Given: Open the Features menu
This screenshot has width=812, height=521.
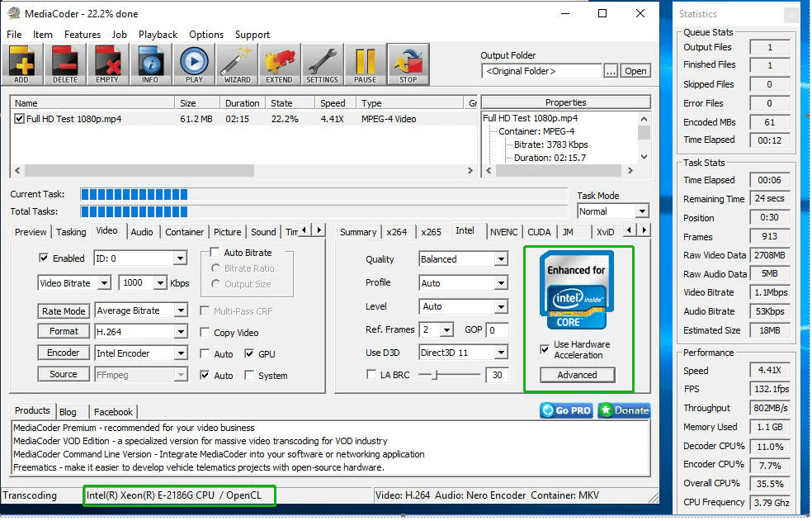Looking at the screenshot, I should (83, 35).
